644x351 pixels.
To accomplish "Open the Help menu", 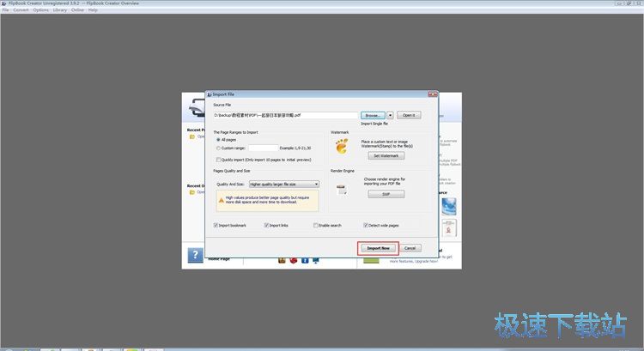I will (x=93, y=9).
